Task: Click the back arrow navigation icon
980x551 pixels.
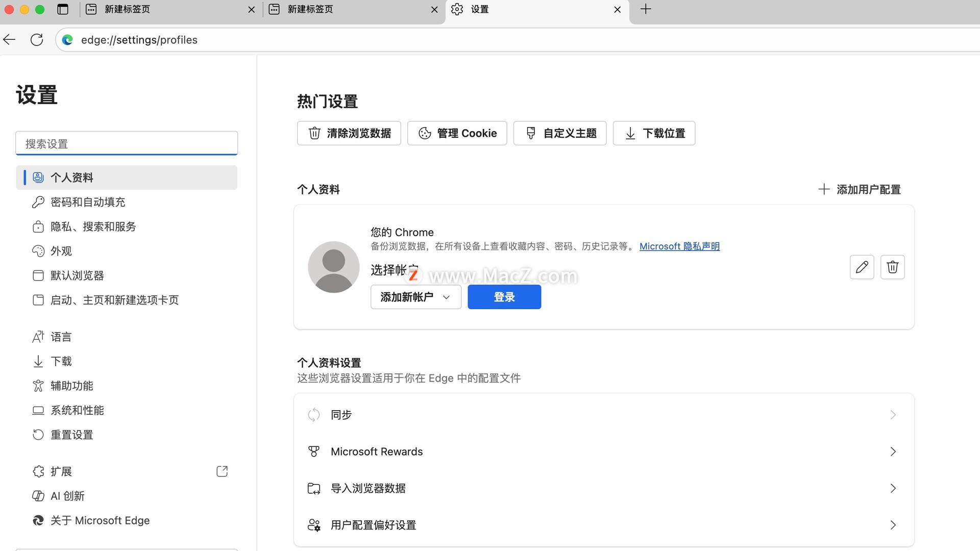Action: [x=10, y=40]
